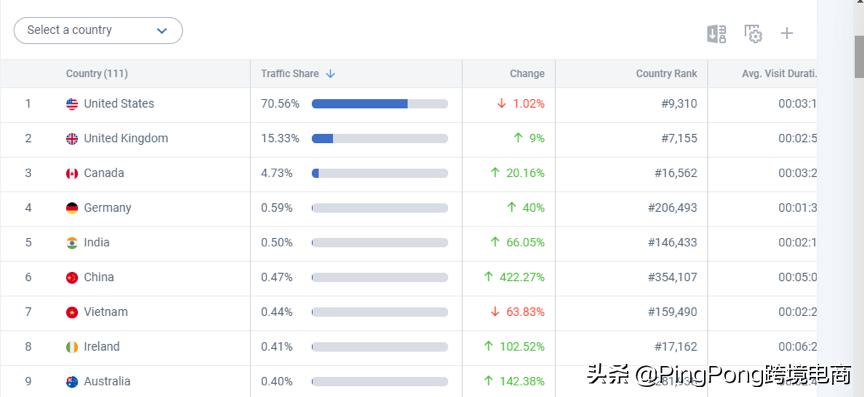Screen dimensions: 864x397
Task: Sort by the Change column header
Action: tap(527, 73)
